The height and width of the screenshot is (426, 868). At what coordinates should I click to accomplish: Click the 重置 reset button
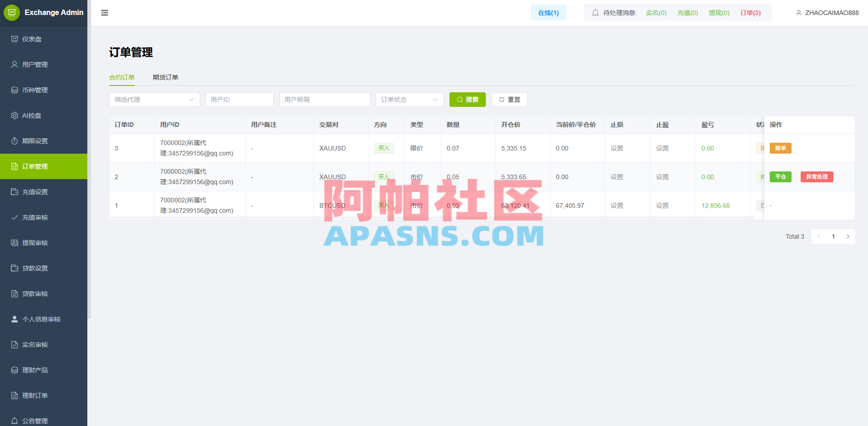click(510, 100)
